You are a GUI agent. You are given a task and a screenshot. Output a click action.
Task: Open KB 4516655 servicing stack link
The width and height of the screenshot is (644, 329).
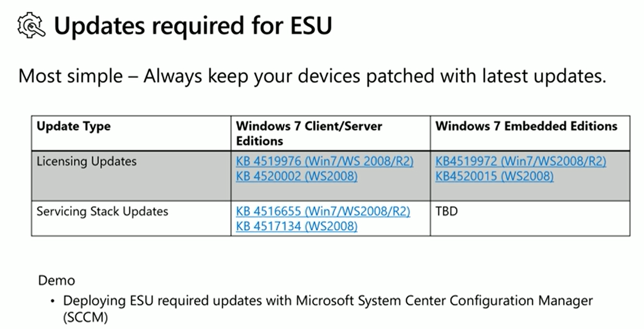tap(323, 211)
